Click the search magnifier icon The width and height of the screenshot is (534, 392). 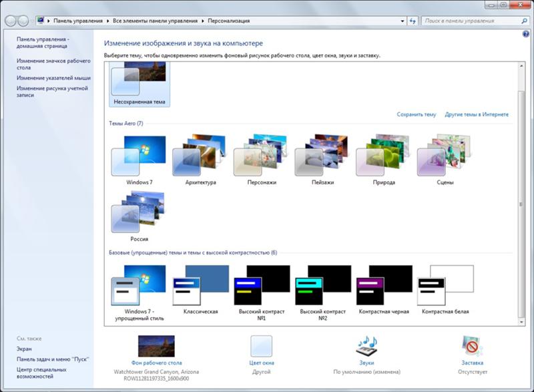524,21
